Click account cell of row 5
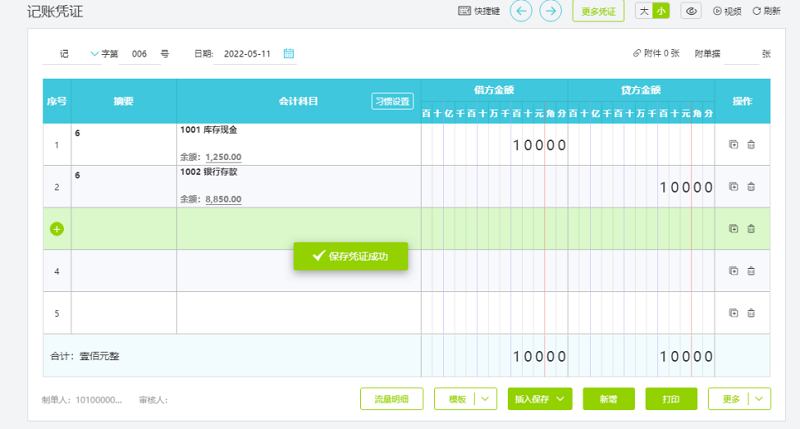 click(x=298, y=313)
